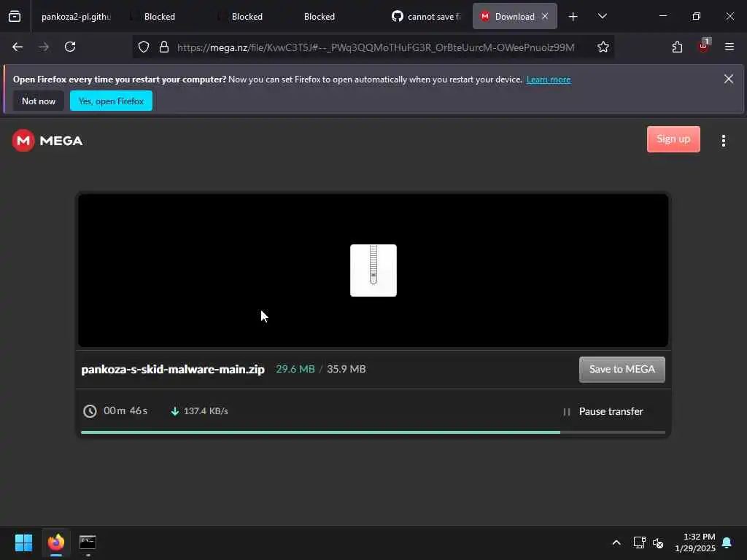Switch to GitHub cannot save tab
Screen dimensions: 747x560
(x=426, y=17)
